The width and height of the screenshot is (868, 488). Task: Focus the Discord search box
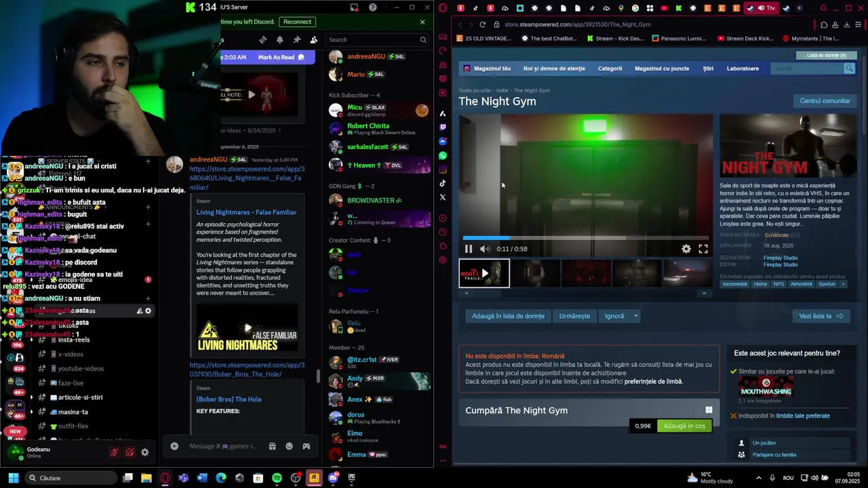376,40
